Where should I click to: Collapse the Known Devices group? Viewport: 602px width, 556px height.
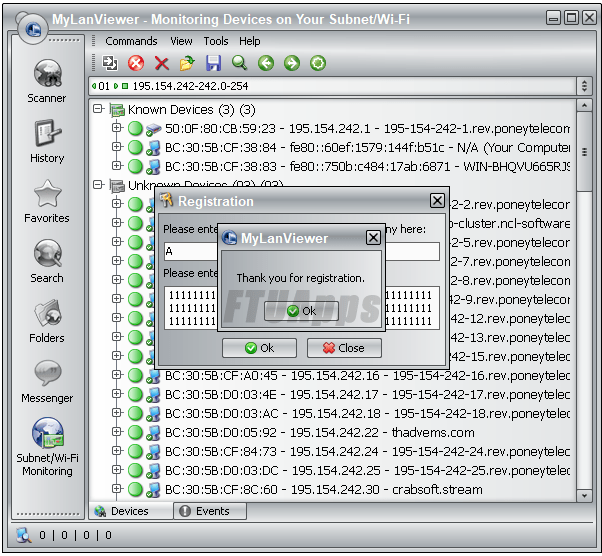(98, 109)
